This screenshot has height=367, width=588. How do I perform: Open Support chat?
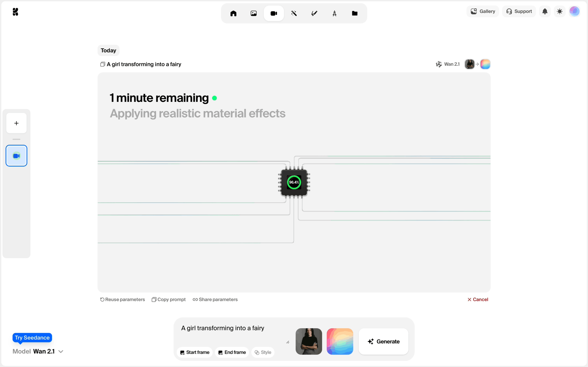[519, 11]
